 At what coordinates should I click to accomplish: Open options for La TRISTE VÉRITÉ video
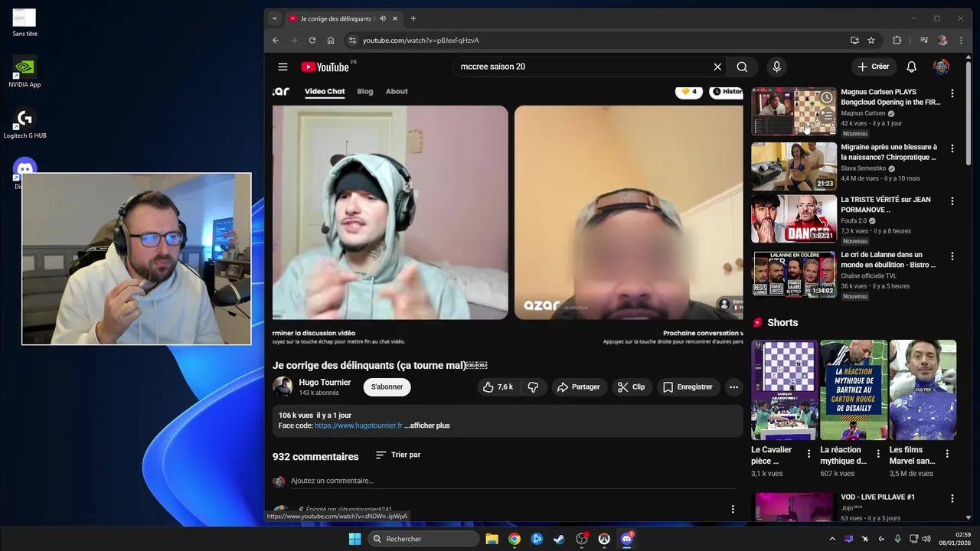952,201
